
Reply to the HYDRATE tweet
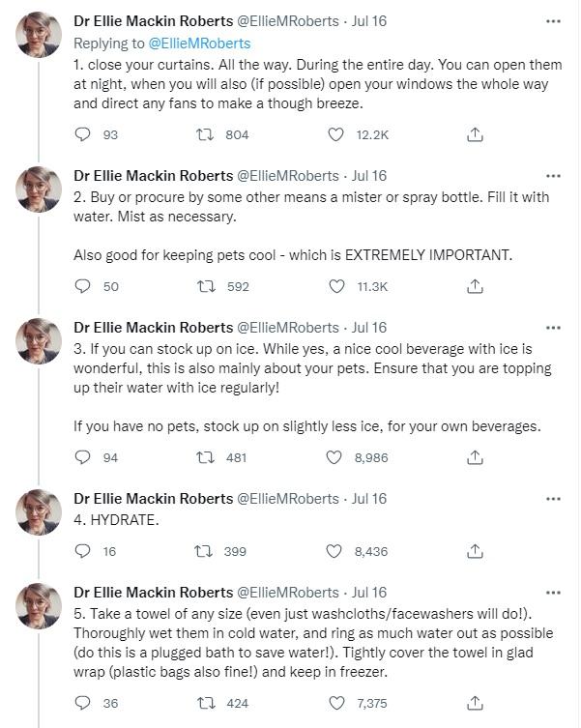[x=82, y=551]
